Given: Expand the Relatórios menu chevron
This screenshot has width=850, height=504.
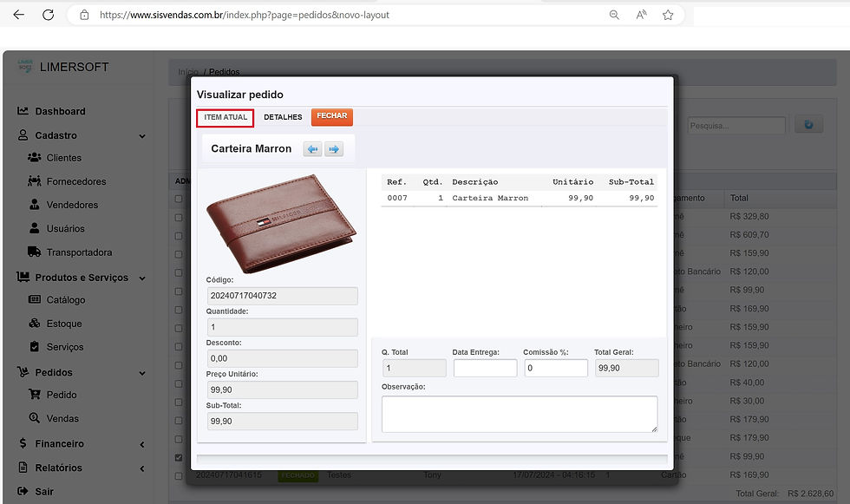Looking at the screenshot, I should pyautogui.click(x=142, y=468).
